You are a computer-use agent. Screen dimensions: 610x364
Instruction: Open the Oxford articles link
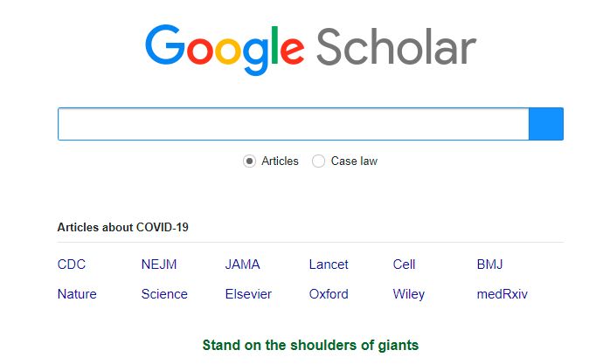(x=329, y=294)
